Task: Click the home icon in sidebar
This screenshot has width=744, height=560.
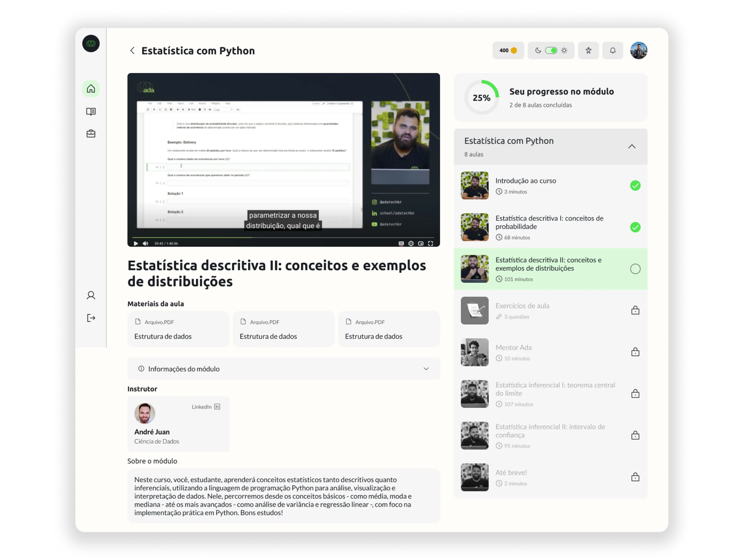Action: (91, 89)
